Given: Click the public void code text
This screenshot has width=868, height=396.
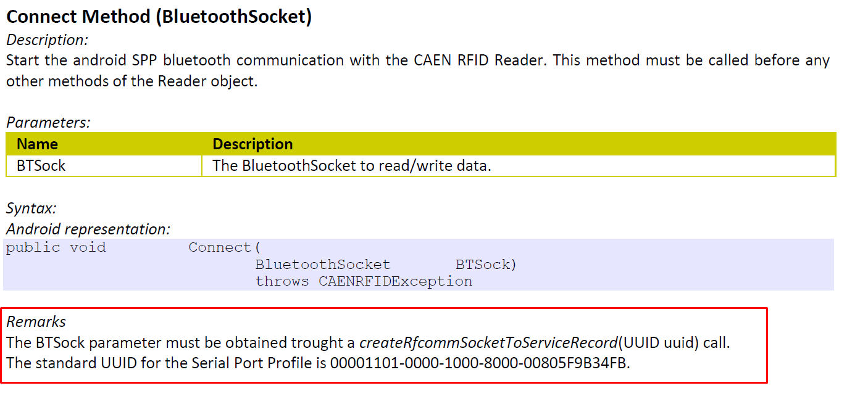Looking at the screenshot, I should click(56, 247).
